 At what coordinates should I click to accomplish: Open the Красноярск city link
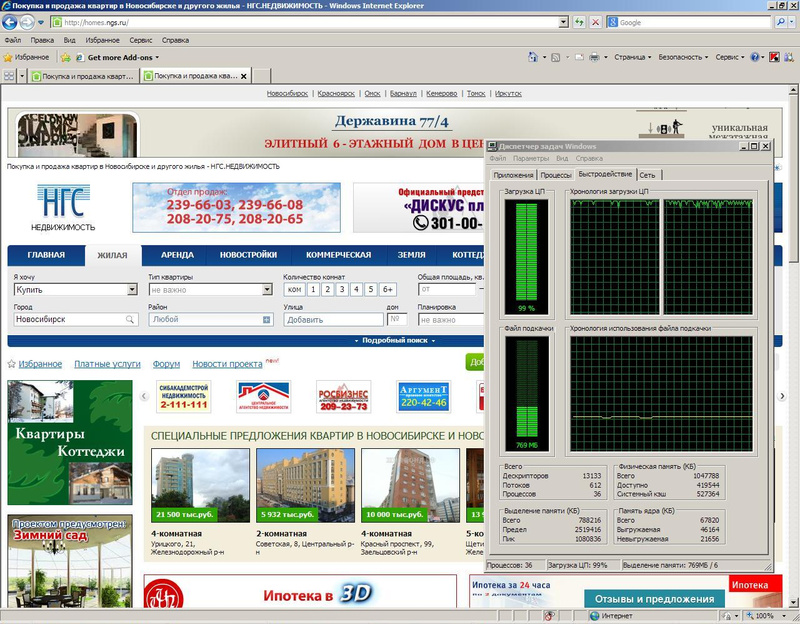click(x=336, y=93)
